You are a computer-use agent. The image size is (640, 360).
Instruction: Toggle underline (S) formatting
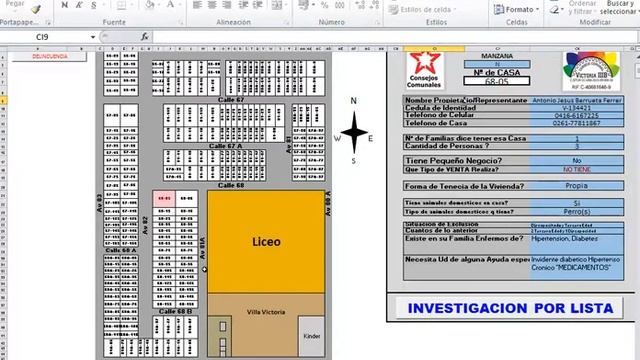[x=93, y=5]
